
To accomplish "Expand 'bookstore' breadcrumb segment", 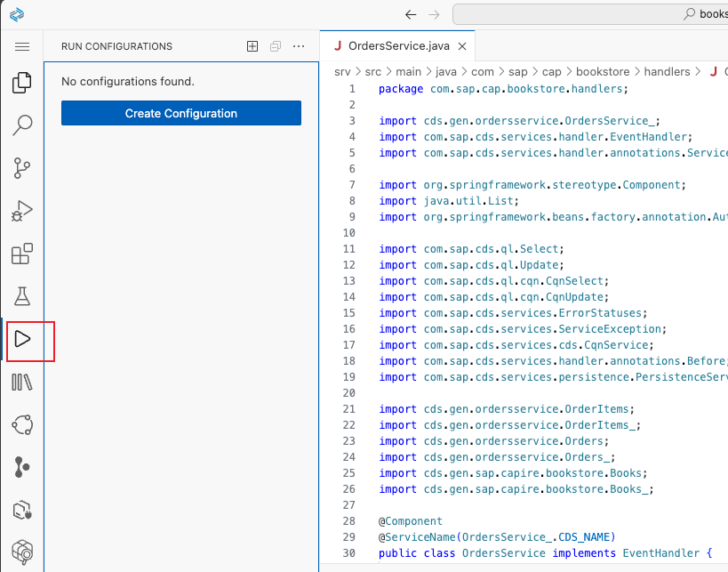I will tap(602, 71).
